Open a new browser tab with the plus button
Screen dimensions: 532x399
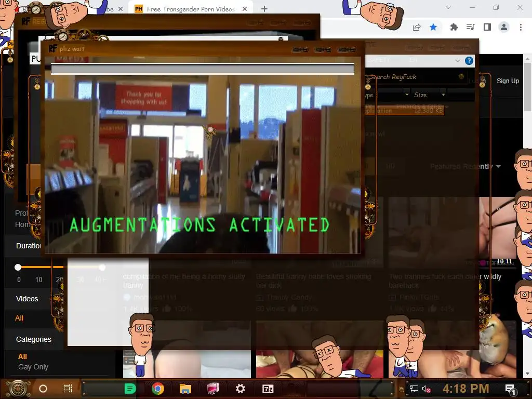[264, 9]
